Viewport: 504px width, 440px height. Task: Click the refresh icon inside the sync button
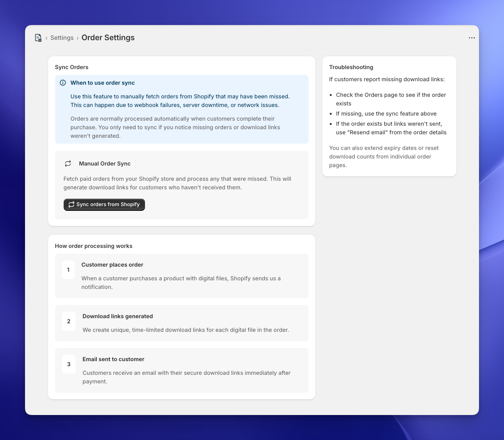(71, 204)
